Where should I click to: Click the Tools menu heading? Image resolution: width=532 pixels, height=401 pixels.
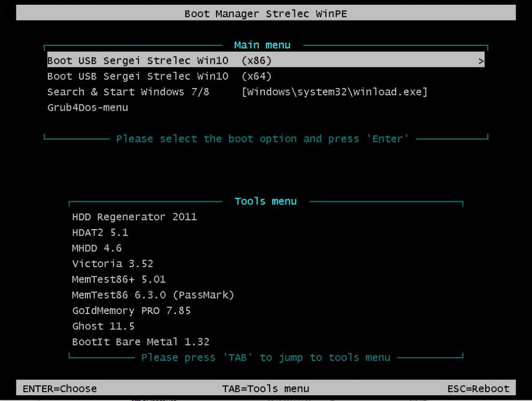click(265, 201)
